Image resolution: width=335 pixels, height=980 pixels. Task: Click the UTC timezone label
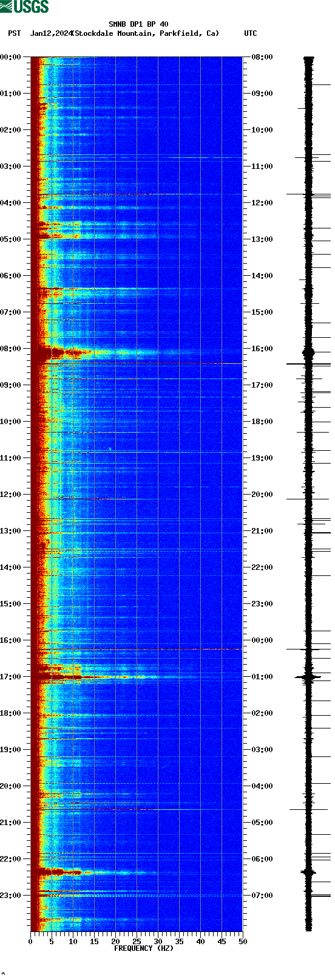(251, 33)
